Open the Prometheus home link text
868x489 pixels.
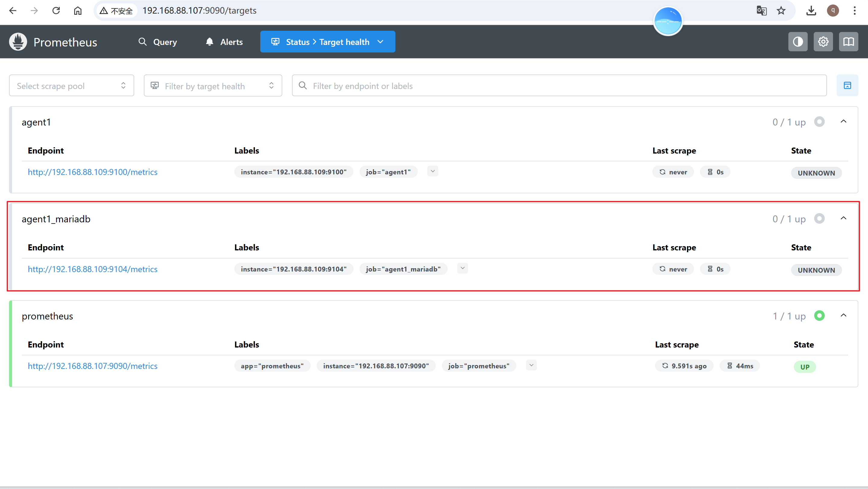65,42
